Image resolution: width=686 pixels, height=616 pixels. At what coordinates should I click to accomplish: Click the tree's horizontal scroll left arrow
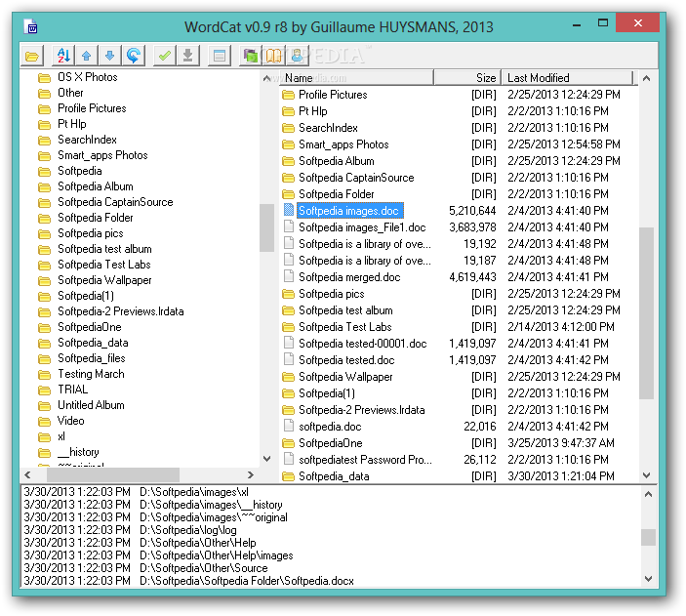coord(27,474)
